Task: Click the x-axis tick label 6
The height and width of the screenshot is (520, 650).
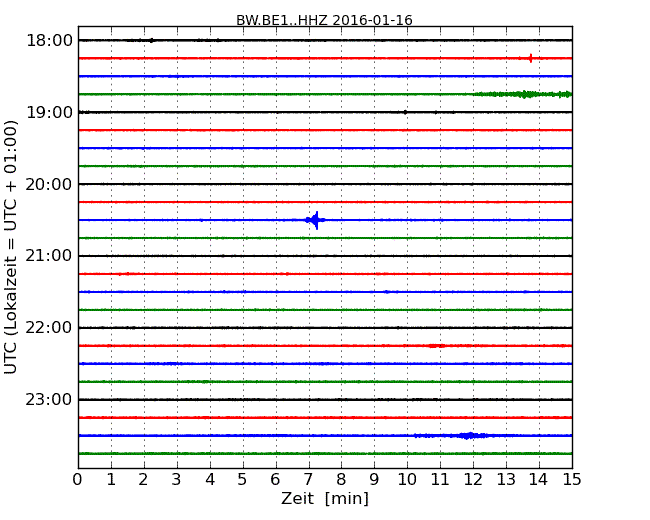Action: 276,479
